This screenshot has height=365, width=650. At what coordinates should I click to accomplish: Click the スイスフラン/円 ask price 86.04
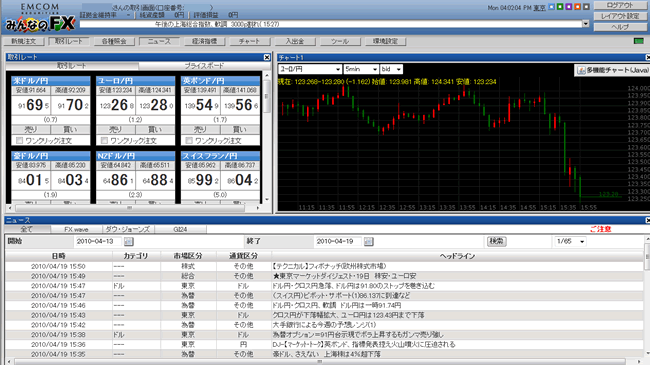(240, 180)
